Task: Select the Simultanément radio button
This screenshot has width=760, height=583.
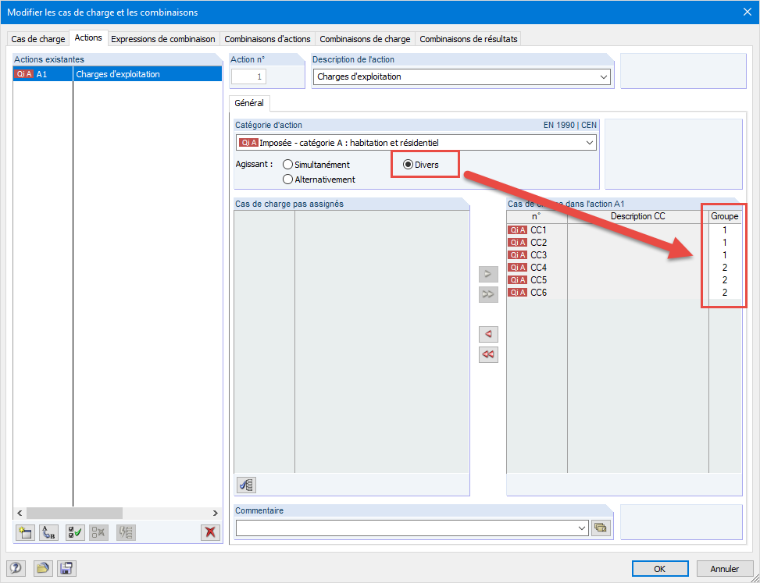Action: tap(288, 165)
